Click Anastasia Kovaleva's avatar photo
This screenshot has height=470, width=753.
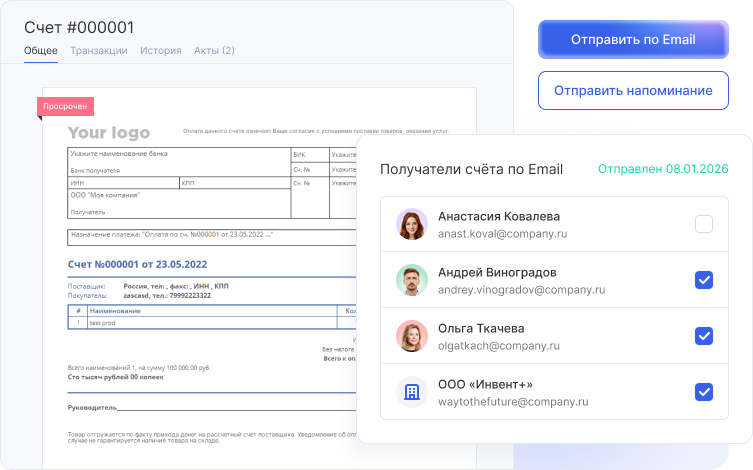411,224
